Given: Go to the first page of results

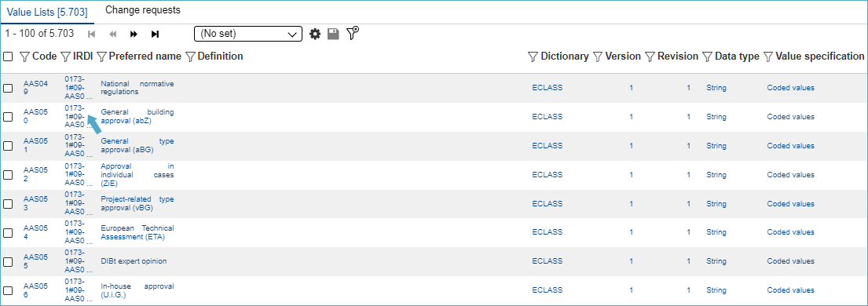Looking at the screenshot, I should 92,35.
